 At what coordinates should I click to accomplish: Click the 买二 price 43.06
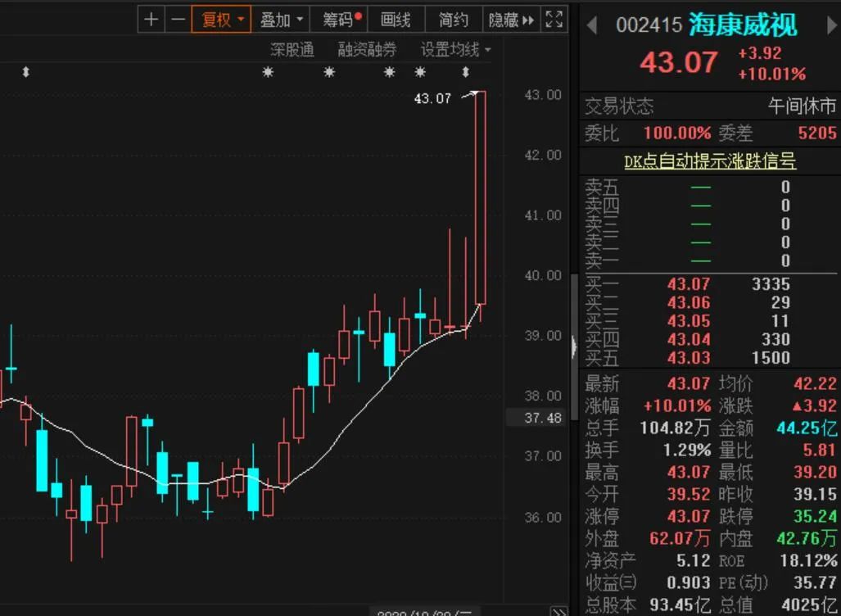[689, 302]
